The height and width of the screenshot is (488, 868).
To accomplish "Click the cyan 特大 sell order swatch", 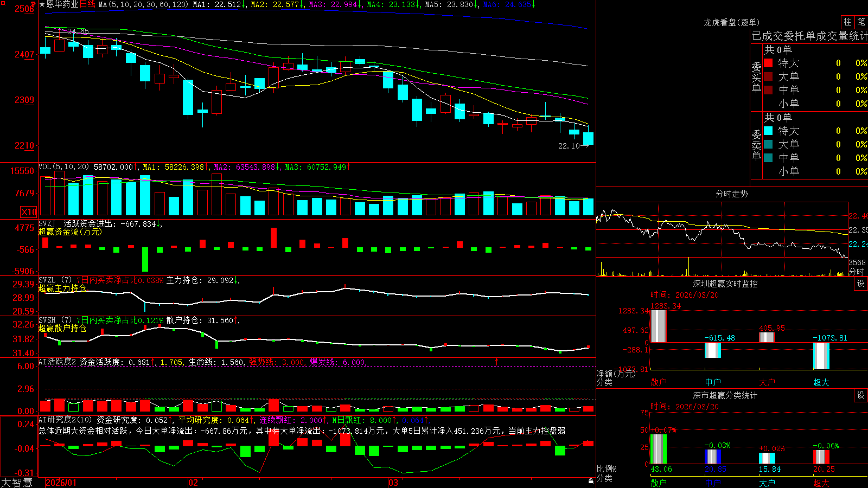I will tap(768, 131).
